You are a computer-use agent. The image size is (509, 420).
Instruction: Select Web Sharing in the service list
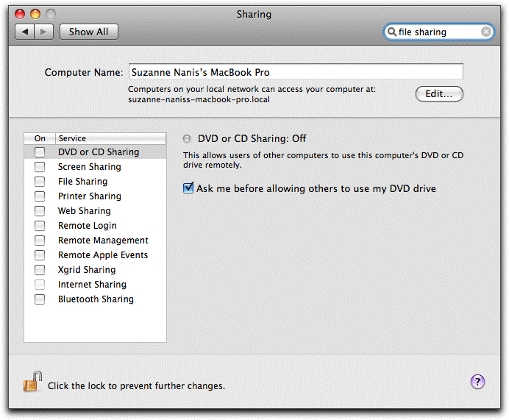click(x=84, y=211)
